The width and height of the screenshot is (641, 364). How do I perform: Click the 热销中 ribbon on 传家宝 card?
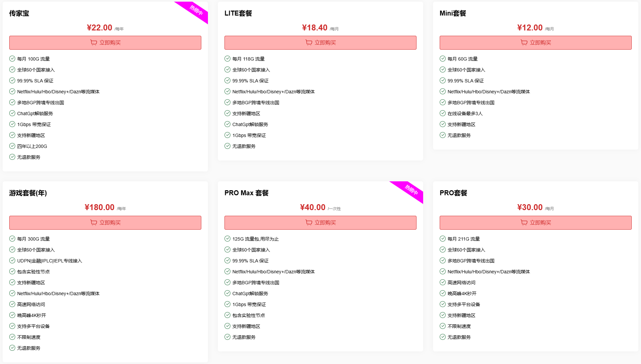pos(196,10)
